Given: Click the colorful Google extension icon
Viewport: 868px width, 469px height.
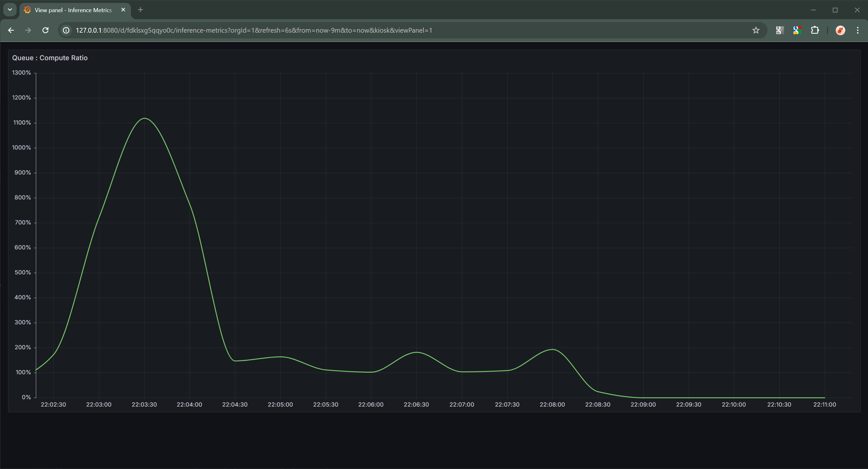Looking at the screenshot, I should click(x=797, y=30).
